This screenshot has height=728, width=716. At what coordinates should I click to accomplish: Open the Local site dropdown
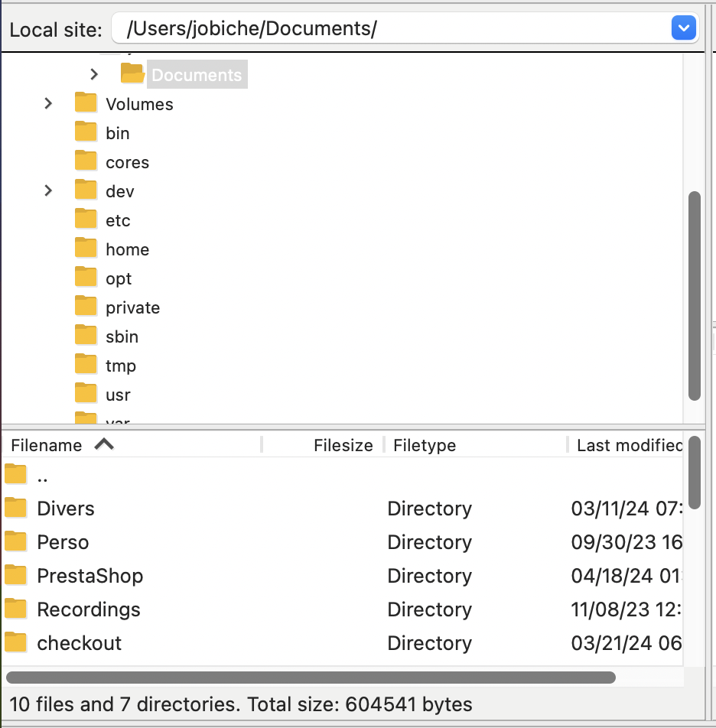pos(683,28)
